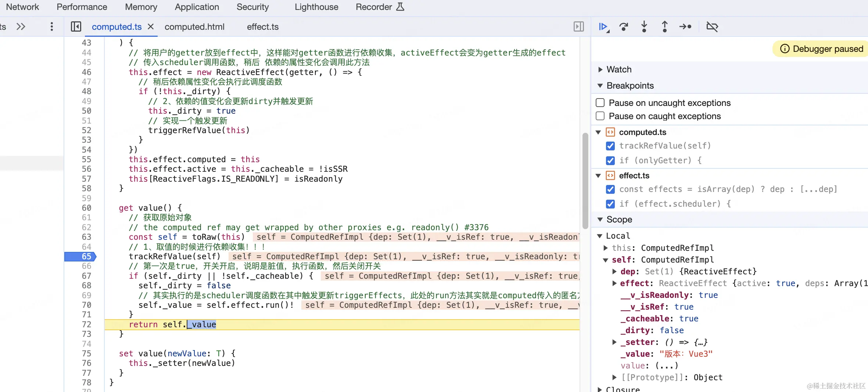Step into next function call
This screenshot has height=392, width=868.
tap(644, 27)
